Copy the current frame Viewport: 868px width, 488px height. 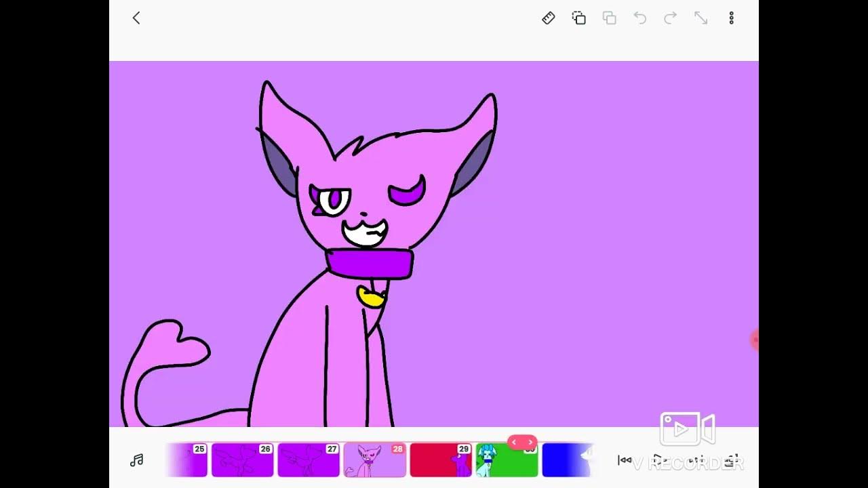click(579, 18)
